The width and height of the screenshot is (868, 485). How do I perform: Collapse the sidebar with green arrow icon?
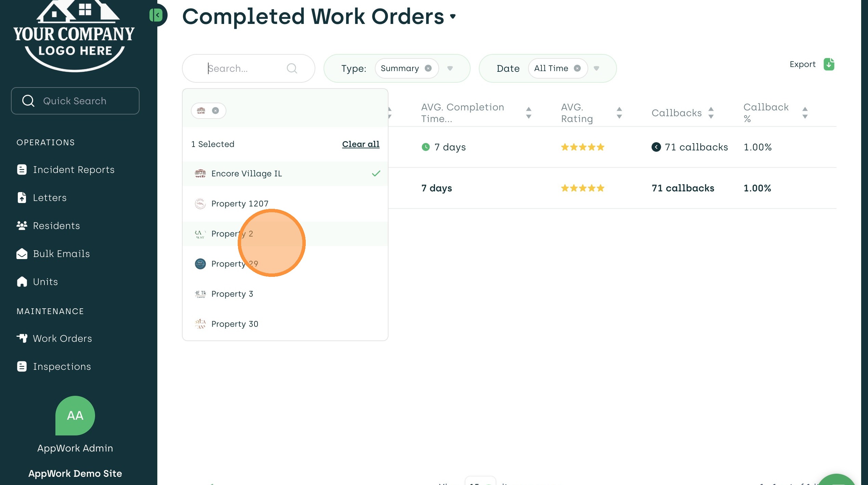157,15
